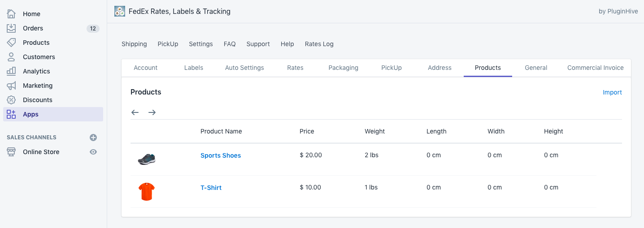The width and height of the screenshot is (644, 228).
Task: Click the Product Name column header
Action: (x=221, y=131)
